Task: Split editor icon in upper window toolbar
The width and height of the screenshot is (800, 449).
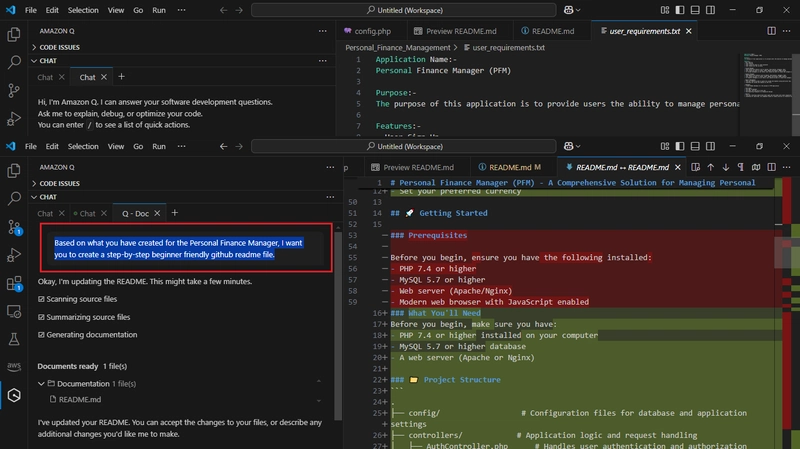Action: [x=771, y=31]
